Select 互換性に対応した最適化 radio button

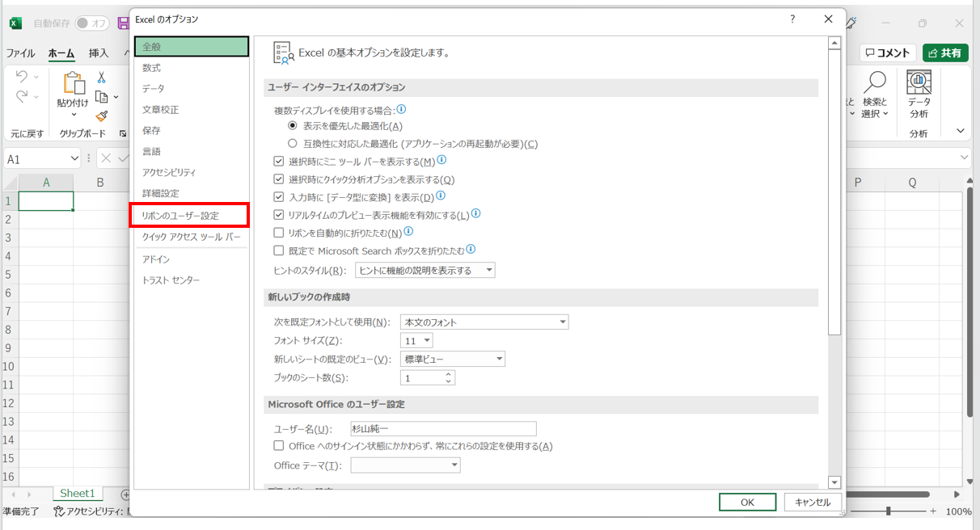(x=293, y=144)
